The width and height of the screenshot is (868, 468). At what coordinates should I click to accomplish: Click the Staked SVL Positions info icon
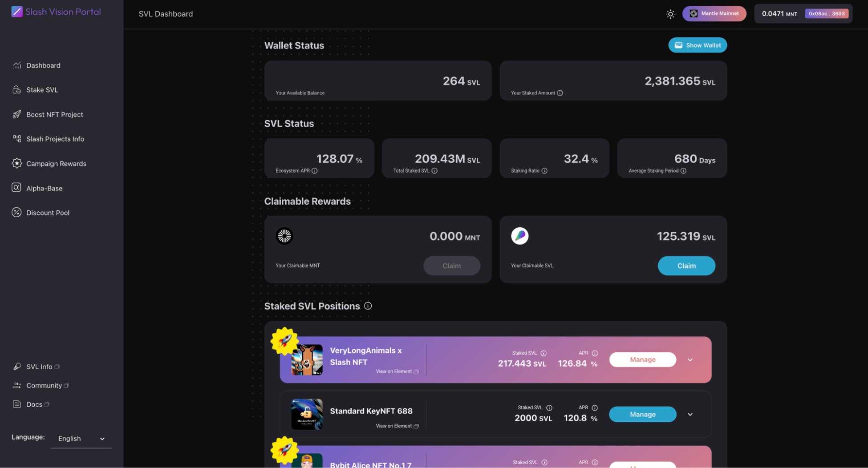pos(368,306)
